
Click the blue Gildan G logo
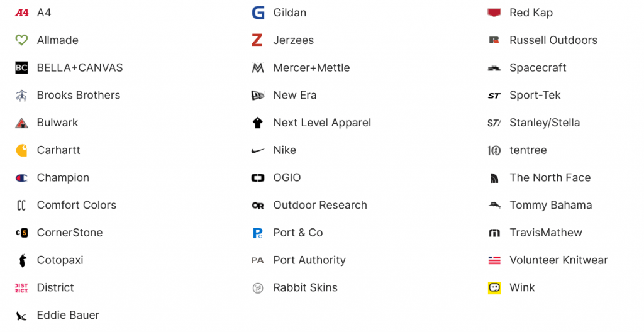click(x=257, y=13)
